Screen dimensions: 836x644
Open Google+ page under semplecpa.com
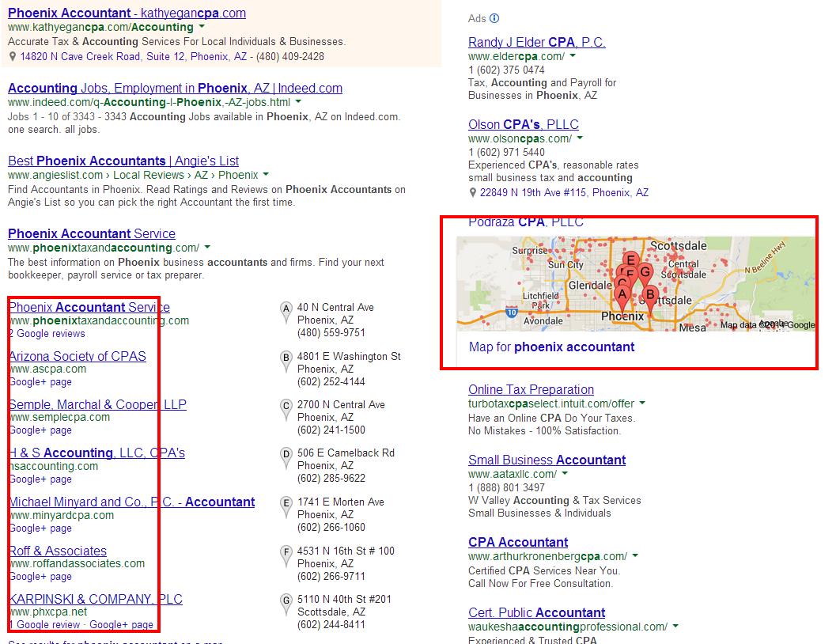40,430
